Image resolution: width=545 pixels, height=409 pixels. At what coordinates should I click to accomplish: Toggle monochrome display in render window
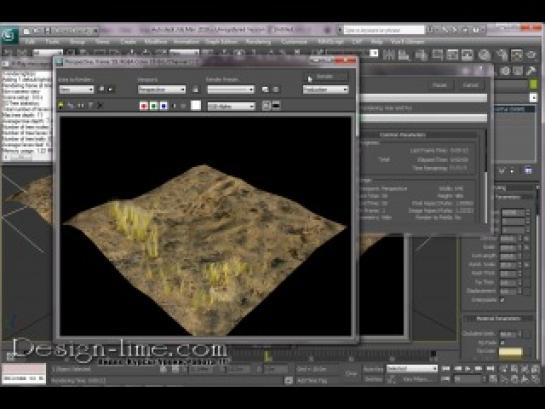(x=183, y=106)
